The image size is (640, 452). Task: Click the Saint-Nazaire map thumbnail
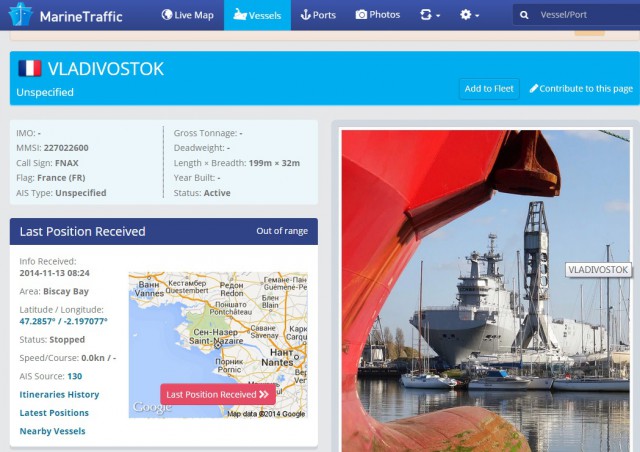pos(218,345)
